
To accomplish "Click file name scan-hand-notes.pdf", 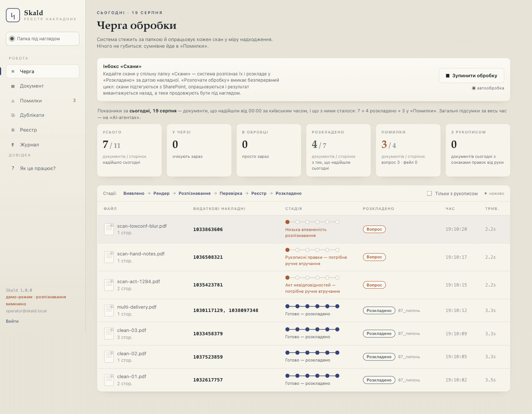I will click(x=141, y=254).
